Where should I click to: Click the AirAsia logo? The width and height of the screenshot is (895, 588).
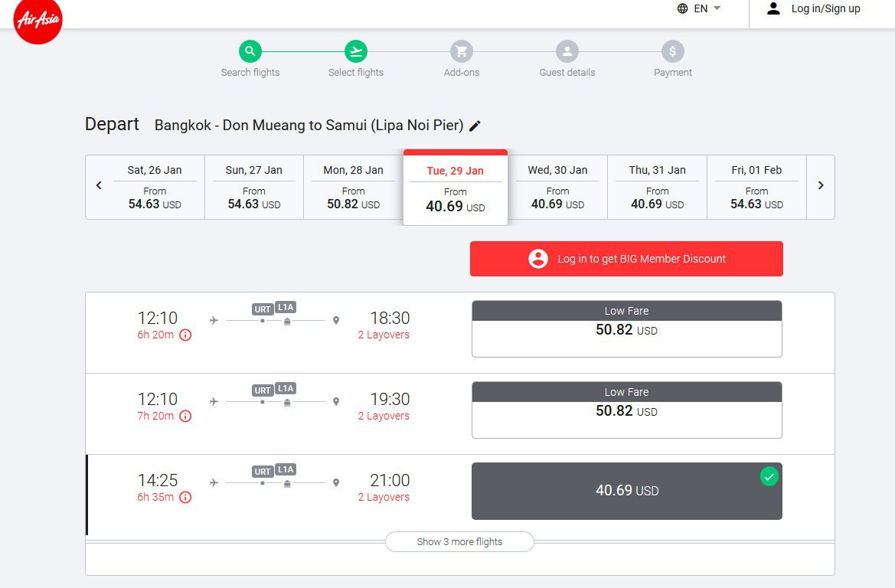[x=38, y=20]
